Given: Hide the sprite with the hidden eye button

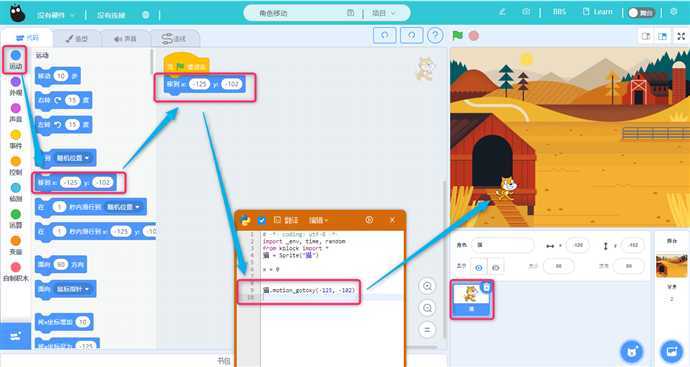Looking at the screenshot, I should point(495,267).
